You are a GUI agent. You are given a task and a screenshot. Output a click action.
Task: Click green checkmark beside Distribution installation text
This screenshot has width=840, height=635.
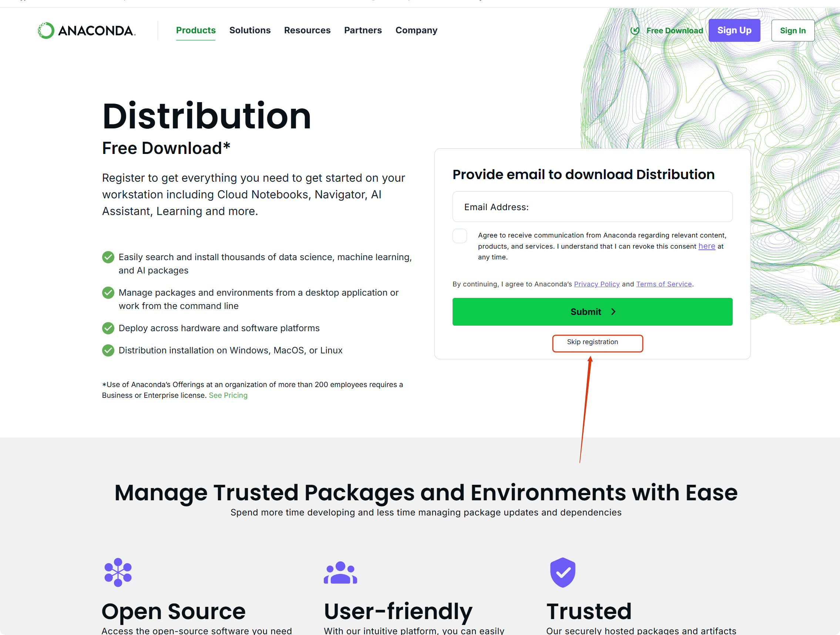coord(108,350)
